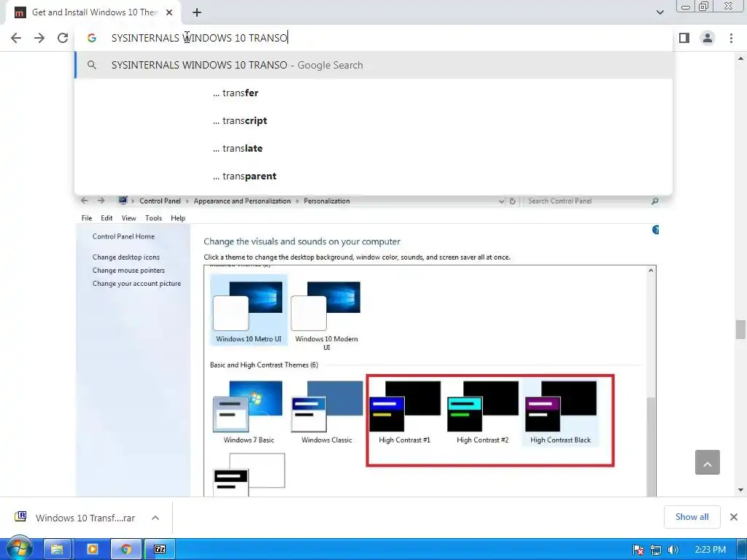Choose the 'transcript' suggestion
Image resolution: width=747 pixels, height=560 pixels.
(373, 120)
